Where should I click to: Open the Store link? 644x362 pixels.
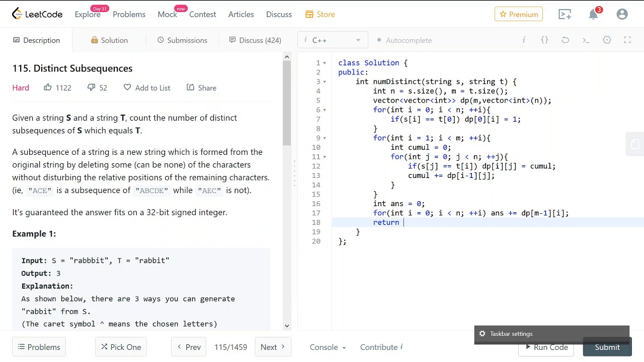tap(320, 14)
